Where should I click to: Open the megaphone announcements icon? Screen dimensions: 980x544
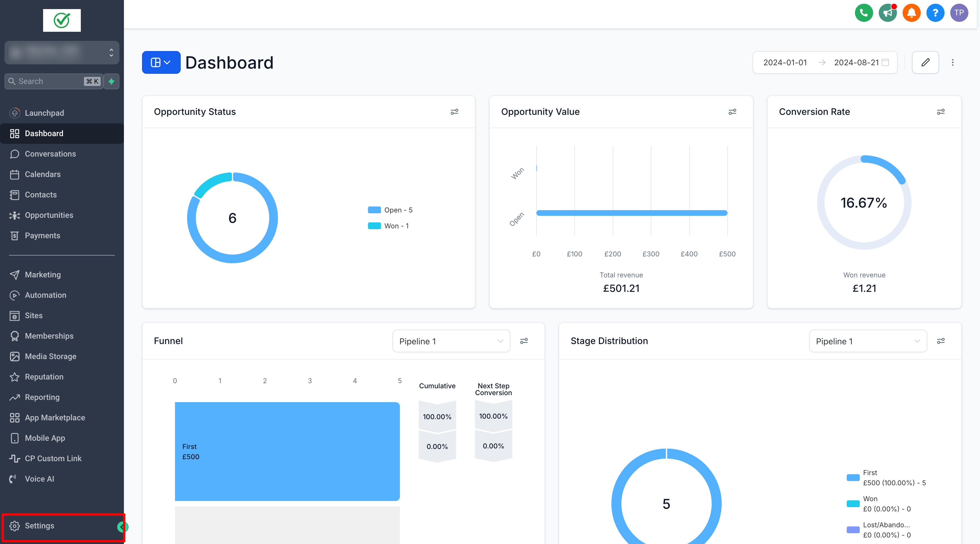[888, 13]
